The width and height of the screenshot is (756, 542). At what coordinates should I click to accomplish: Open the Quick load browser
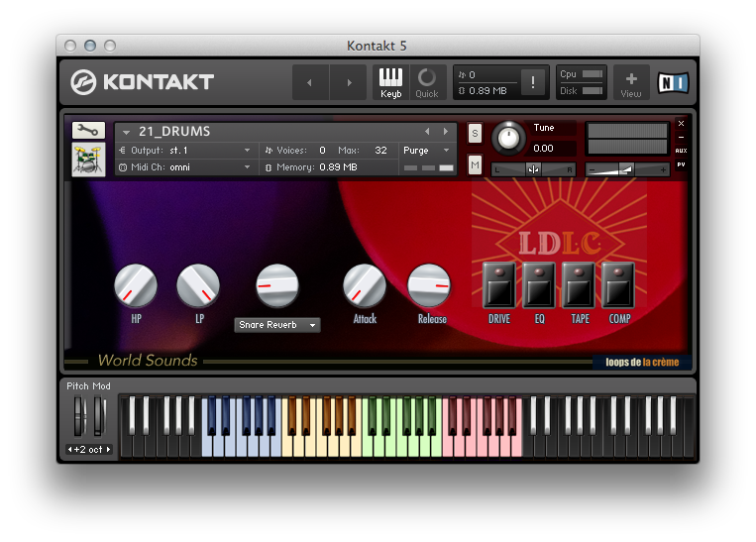427,83
